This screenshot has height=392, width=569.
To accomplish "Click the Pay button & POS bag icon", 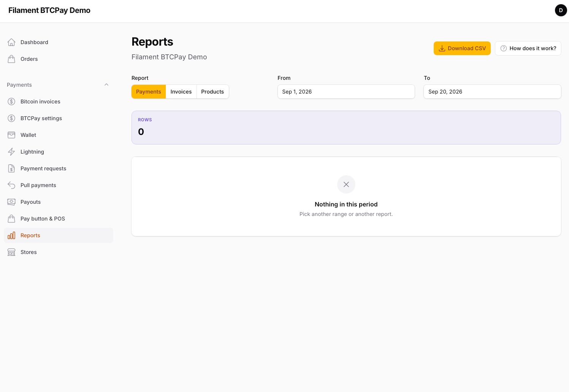I will tap(11, 219).
